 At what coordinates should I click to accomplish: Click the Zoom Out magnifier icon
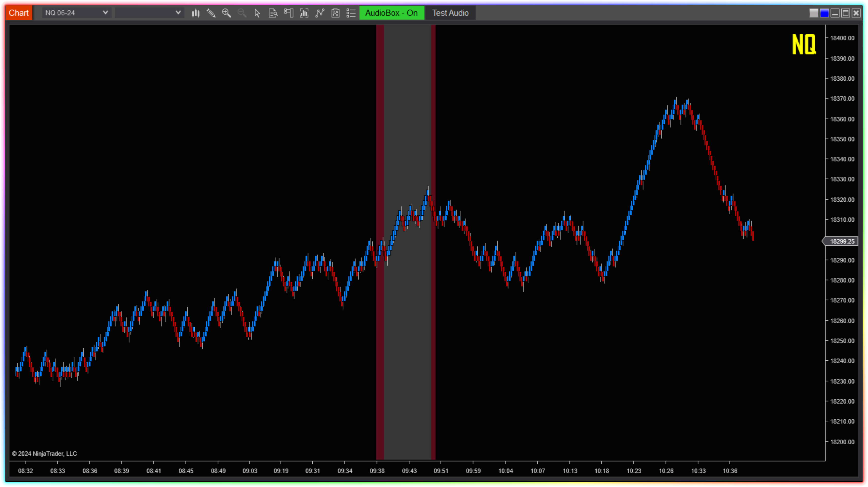tap(242, 13)
